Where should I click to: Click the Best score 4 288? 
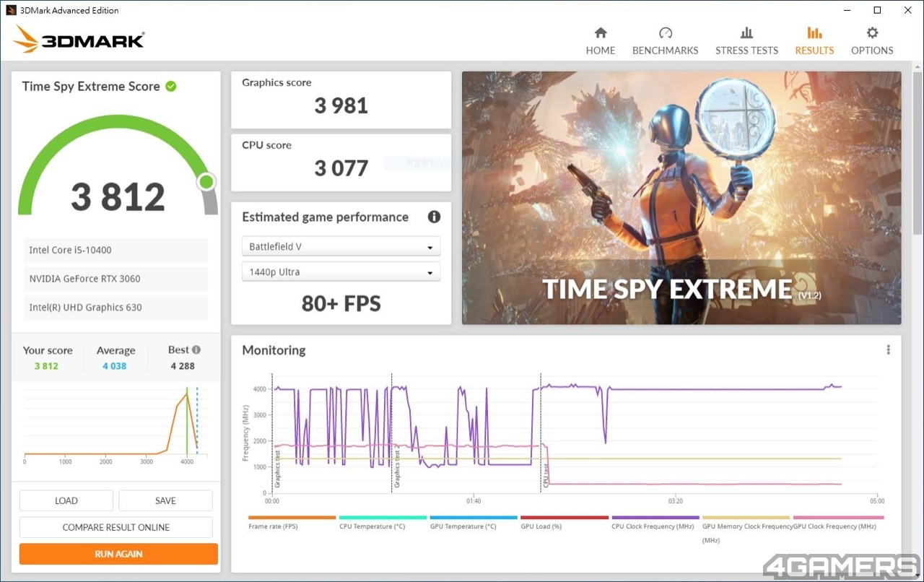click(183, 366)
